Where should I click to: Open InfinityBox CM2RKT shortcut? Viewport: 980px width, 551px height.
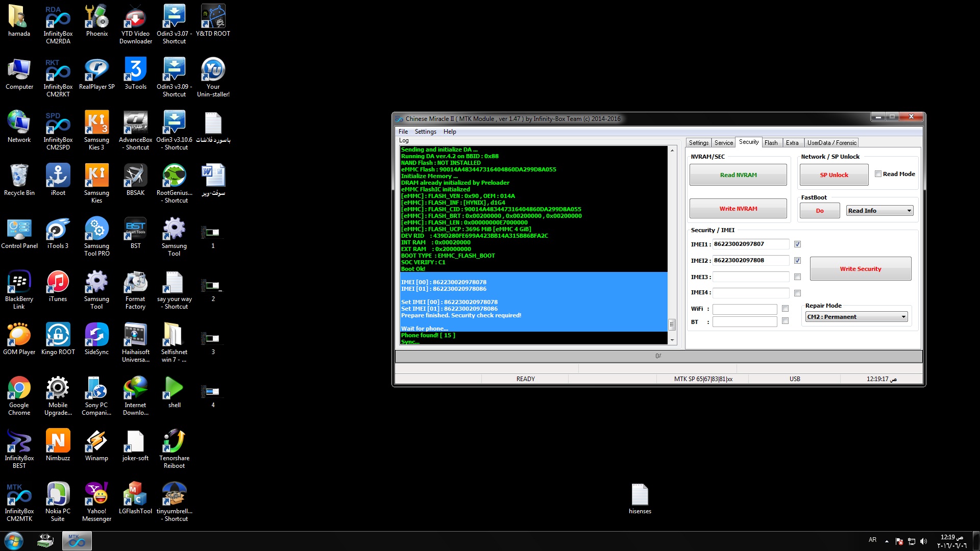click(x=58, y=77)
